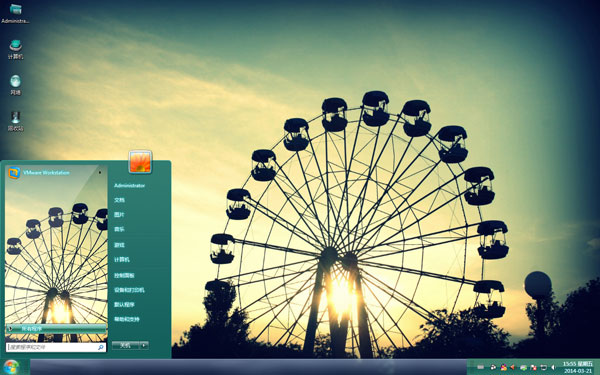Viewport: 600px width, 375px height.
Task: Select the 回收站 recycle bin desktop icon
Action: pos(15,121)
